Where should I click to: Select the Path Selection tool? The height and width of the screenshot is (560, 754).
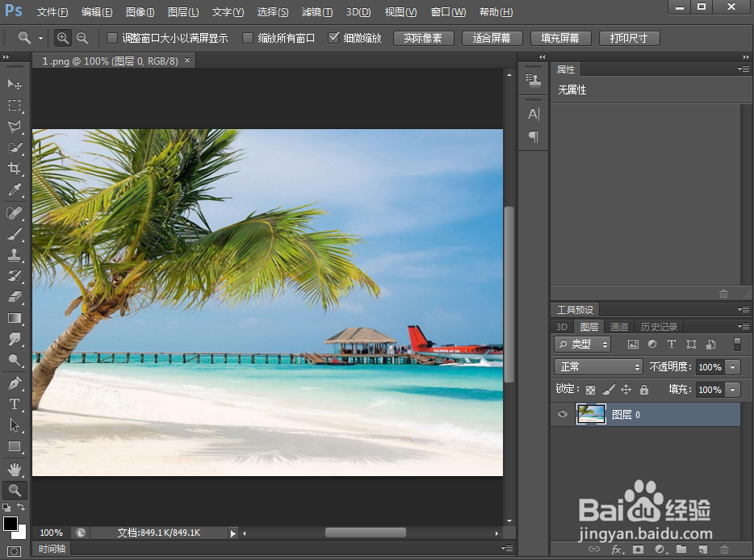15,425
